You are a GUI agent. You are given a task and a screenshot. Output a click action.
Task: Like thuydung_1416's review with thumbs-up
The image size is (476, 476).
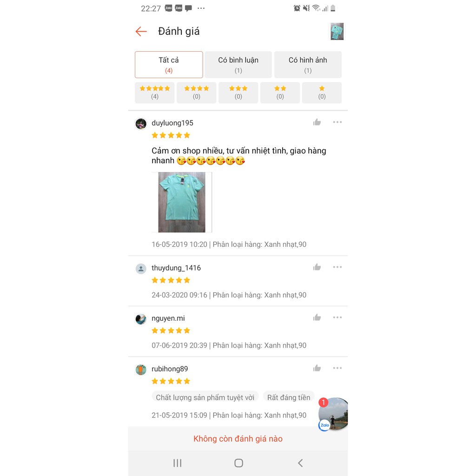point(317,267)
